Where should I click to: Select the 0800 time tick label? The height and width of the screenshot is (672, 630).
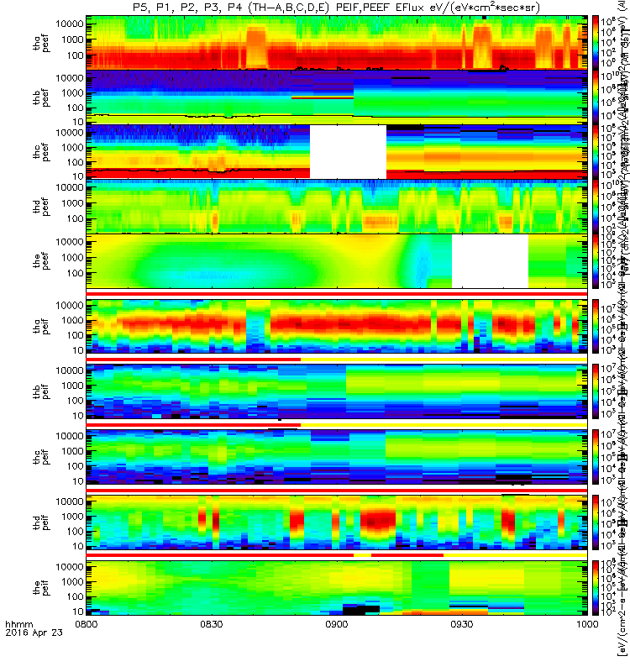click(x=87, y=624)
